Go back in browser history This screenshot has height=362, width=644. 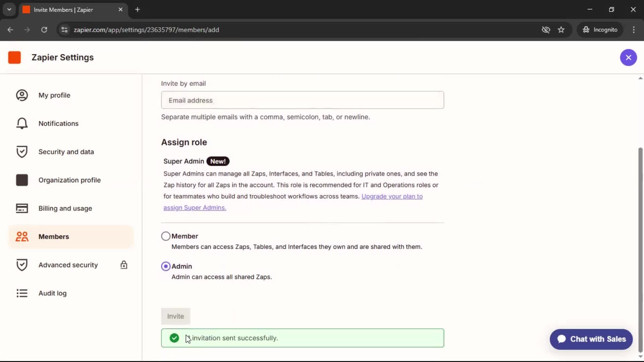pos(10,29)
